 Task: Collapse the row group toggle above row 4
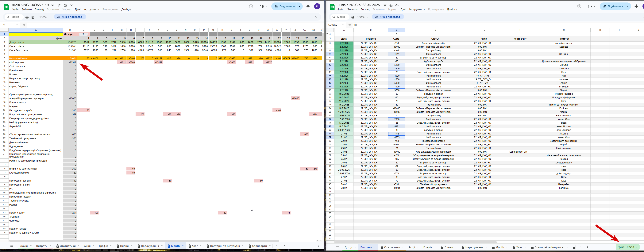coord(327,34)
